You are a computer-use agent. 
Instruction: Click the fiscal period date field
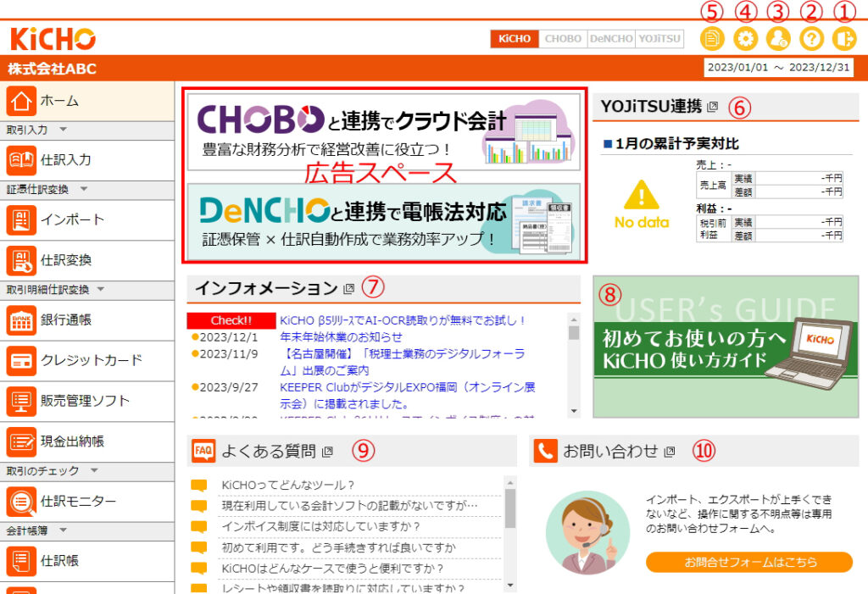coord(778,68)
